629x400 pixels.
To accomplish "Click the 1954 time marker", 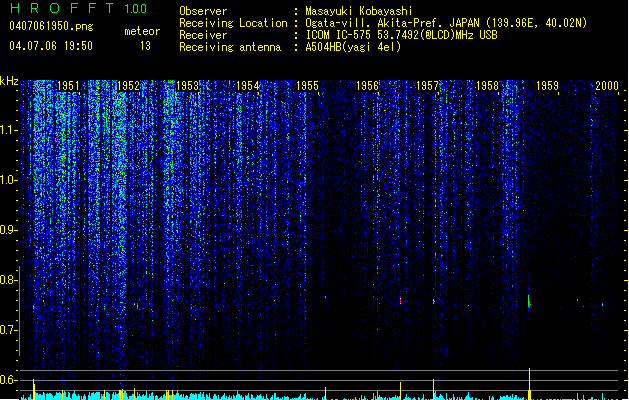I will (248, 86).
